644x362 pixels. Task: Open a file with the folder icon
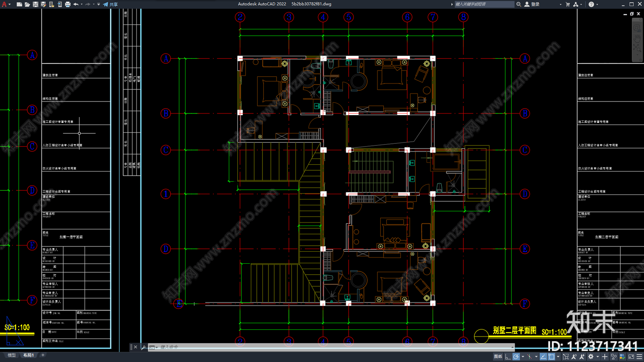pos(27,4)
